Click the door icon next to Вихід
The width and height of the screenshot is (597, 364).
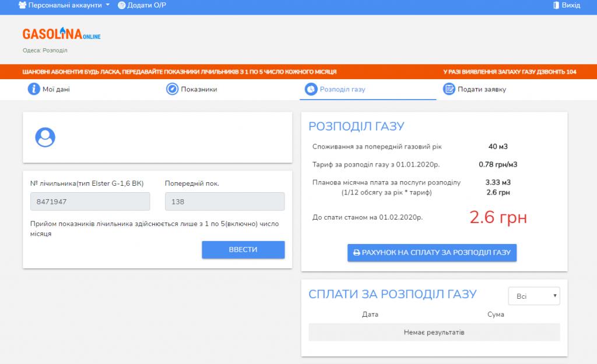[556, 5]
